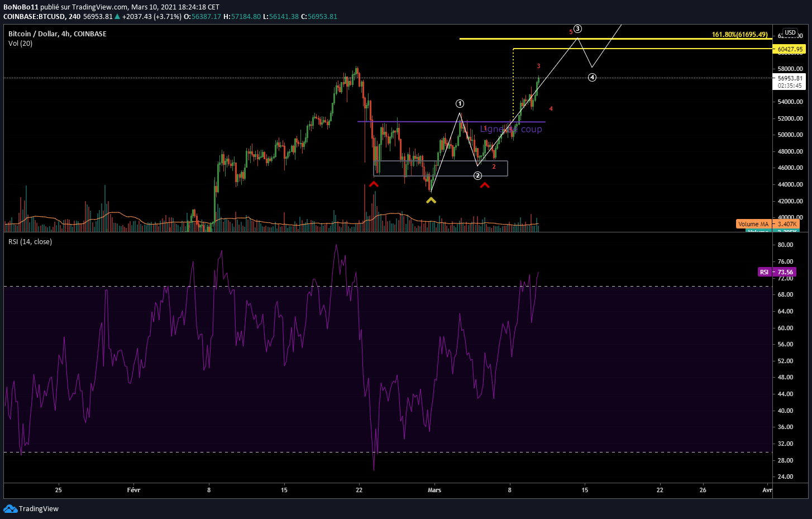812x519 pixels.
Task: Click the Mars date axis label
Action: pos(434,490)
